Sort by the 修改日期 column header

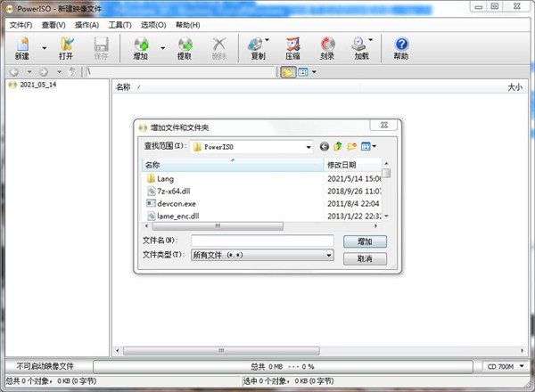pos(352,165)
